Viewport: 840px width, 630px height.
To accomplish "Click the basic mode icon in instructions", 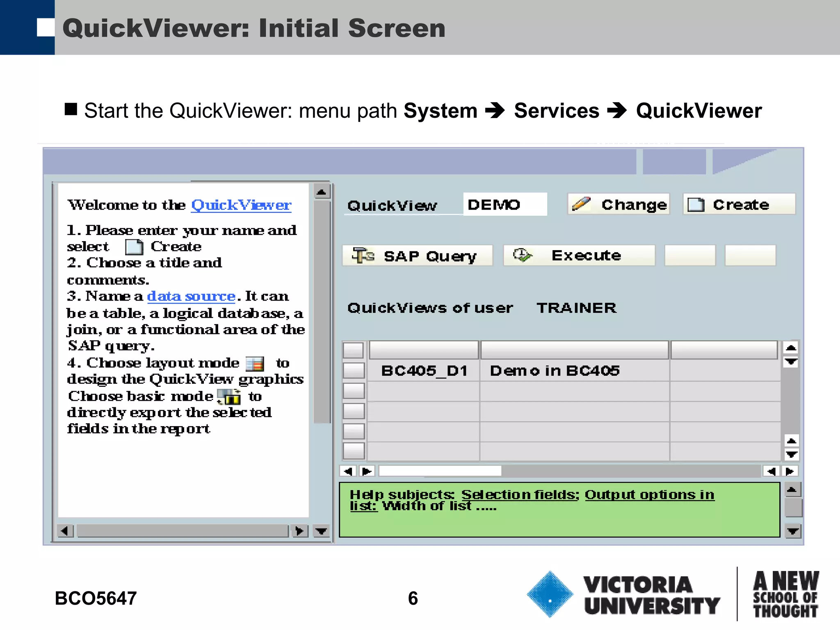I will point(229,397).
